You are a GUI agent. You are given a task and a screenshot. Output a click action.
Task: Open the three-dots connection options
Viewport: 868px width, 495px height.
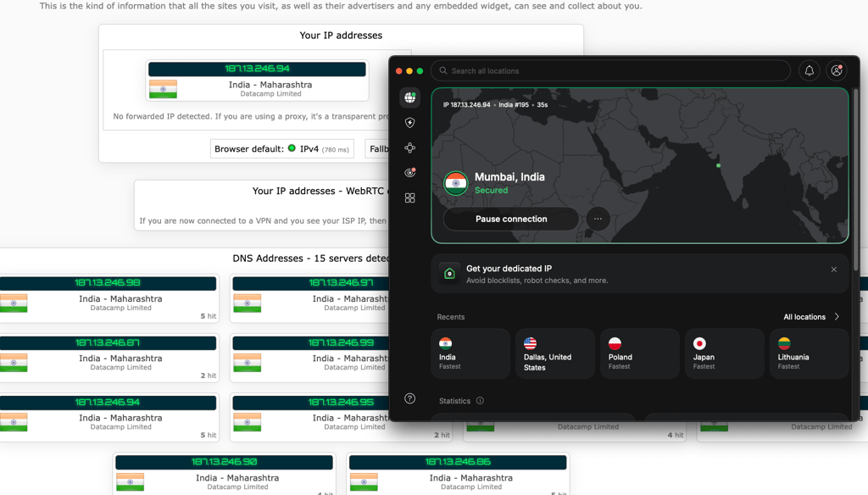(x=598, y=220)
